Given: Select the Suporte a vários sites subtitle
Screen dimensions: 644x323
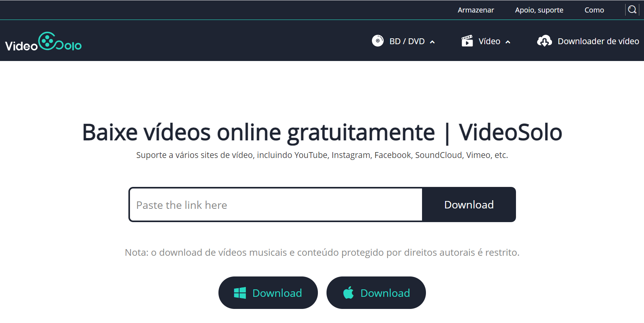Looking at the screenshot, I should 322,155.
